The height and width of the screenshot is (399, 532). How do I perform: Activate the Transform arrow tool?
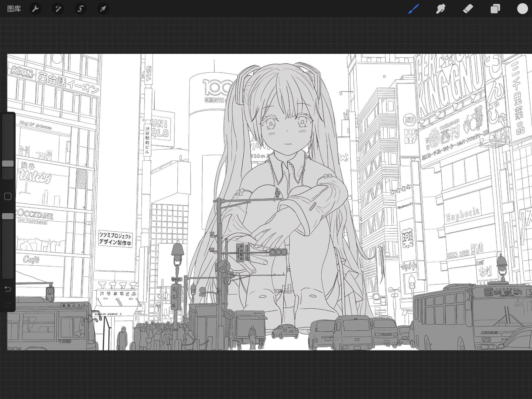click(103, 9)
